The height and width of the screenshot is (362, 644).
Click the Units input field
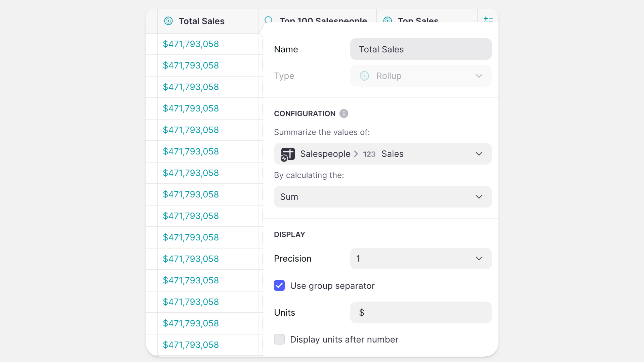point(421,313)
